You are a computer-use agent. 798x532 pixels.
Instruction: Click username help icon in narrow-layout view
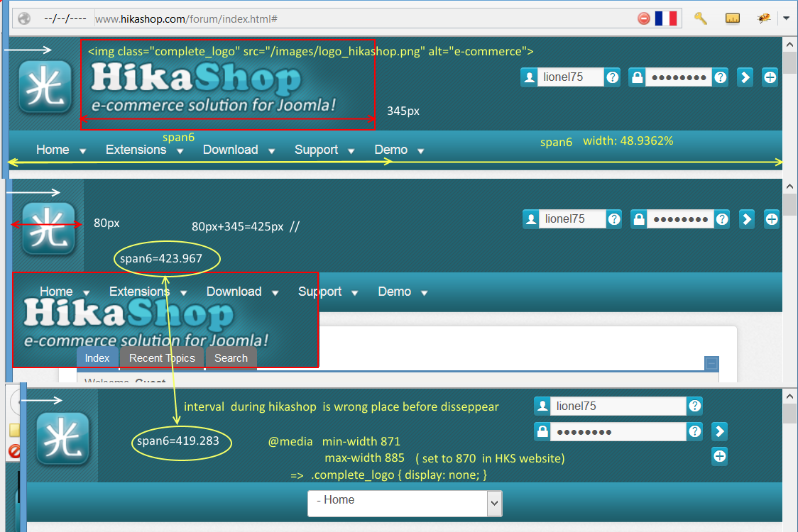(x=694, y=406)
